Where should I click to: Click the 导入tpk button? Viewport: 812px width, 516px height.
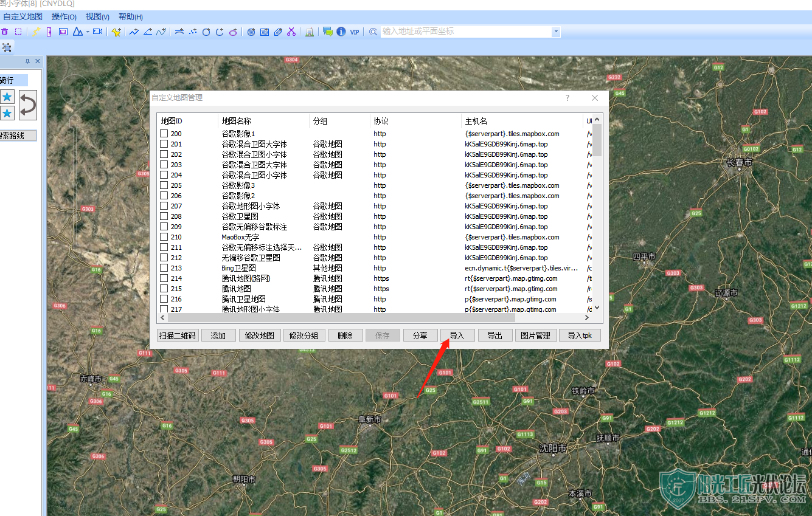tap(580, 335)
